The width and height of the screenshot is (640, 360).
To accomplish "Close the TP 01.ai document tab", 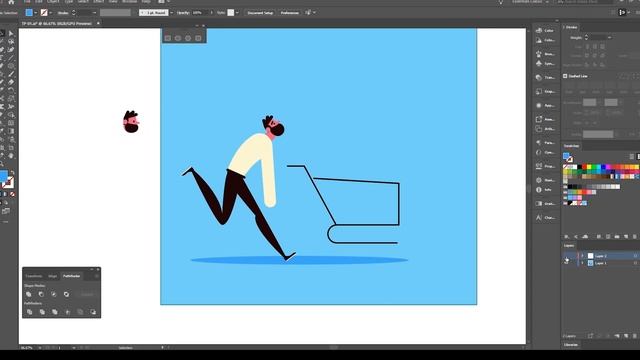I will 98,24.
